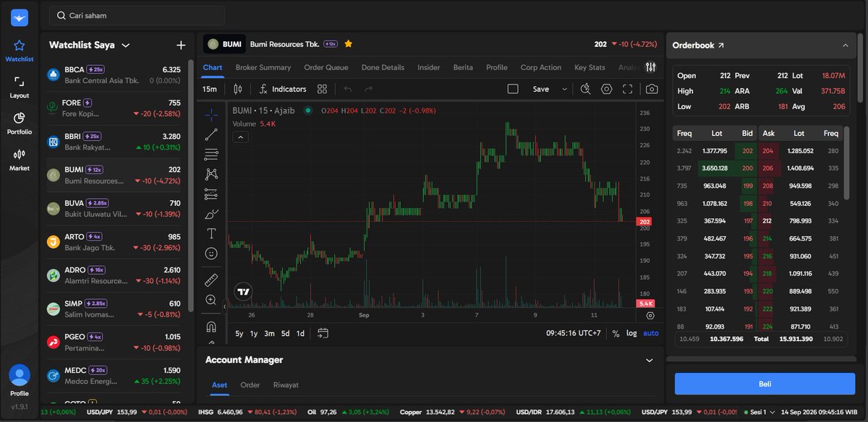Viewport: 868px width, 422px height.
Task: Select the text annotation tool
Action: tap(211, 233)
